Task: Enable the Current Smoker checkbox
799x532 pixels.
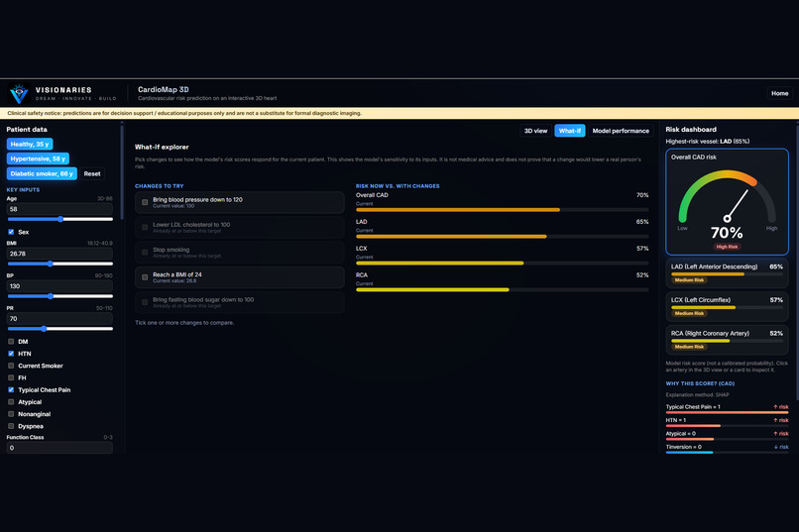Action: coord(11,366)
